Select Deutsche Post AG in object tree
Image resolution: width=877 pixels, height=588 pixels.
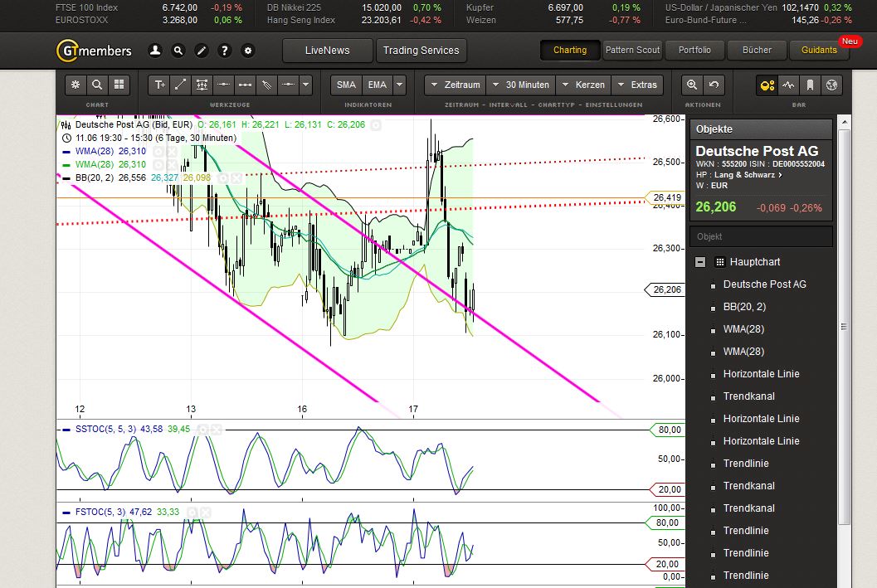point(765,284)
